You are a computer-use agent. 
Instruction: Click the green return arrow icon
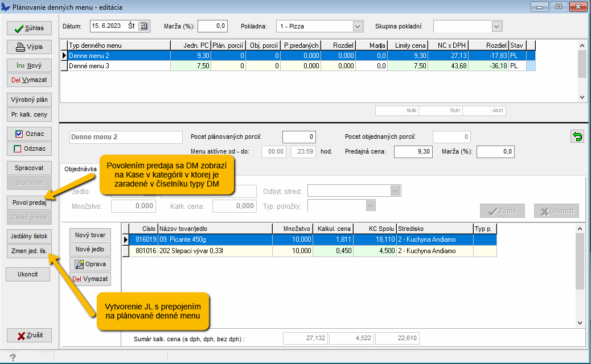click(577, 137)
